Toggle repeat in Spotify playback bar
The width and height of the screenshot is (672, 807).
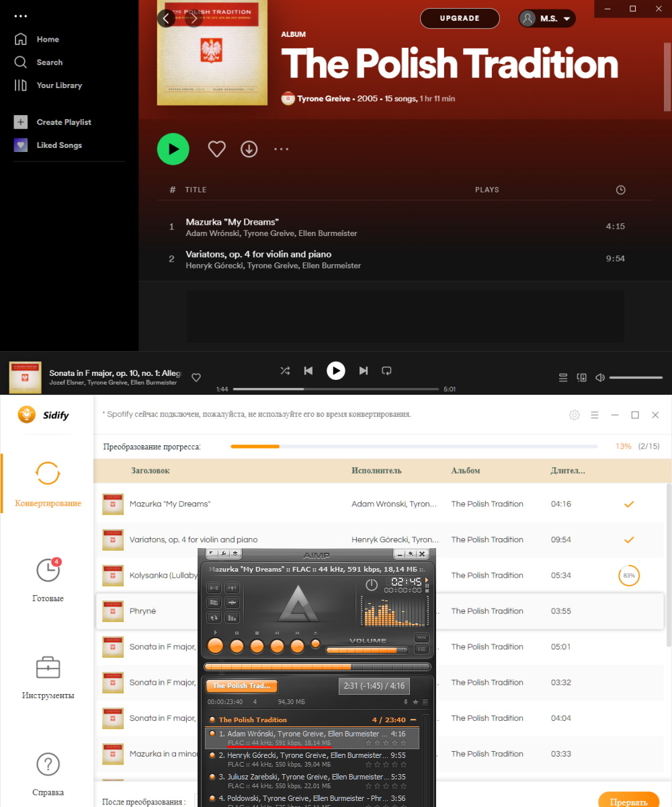(386, 371)
